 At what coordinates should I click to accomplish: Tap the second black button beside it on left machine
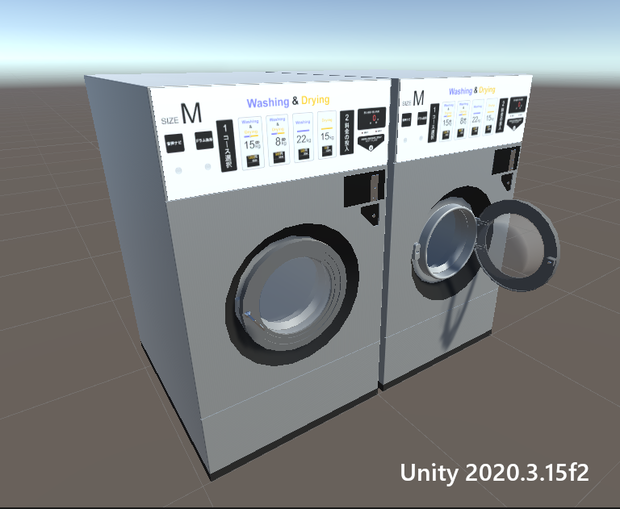[x=204, y=140]
